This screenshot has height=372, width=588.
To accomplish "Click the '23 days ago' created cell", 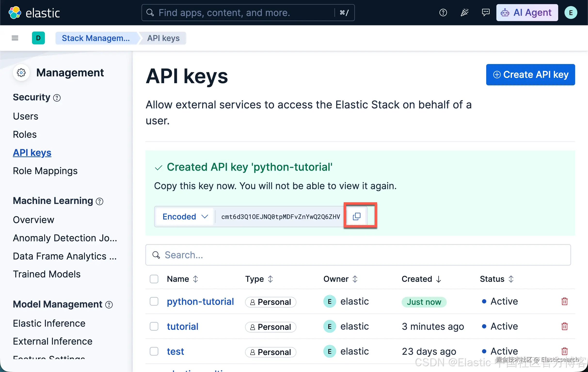I will (429, 351).
